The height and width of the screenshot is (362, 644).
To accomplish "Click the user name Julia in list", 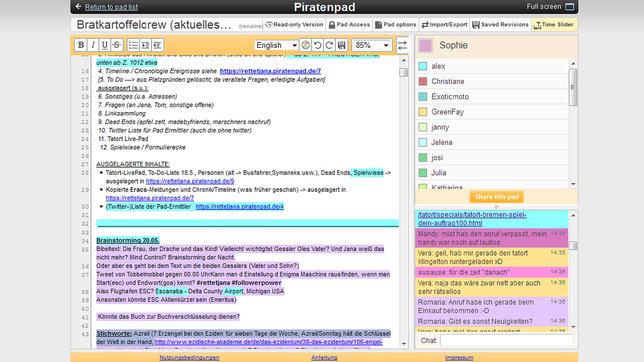I will (x=439, y=173).
